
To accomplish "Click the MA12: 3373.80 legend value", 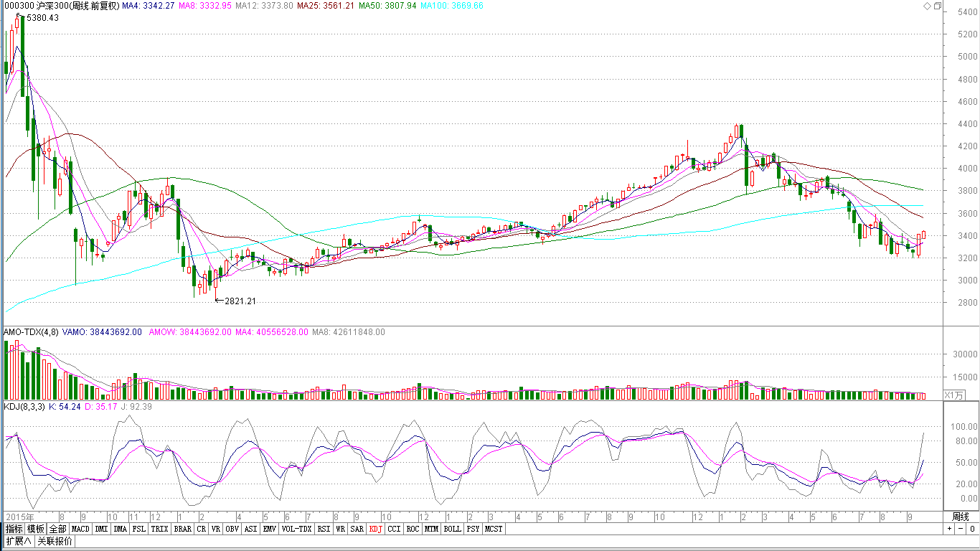I will tap(265, 6).
